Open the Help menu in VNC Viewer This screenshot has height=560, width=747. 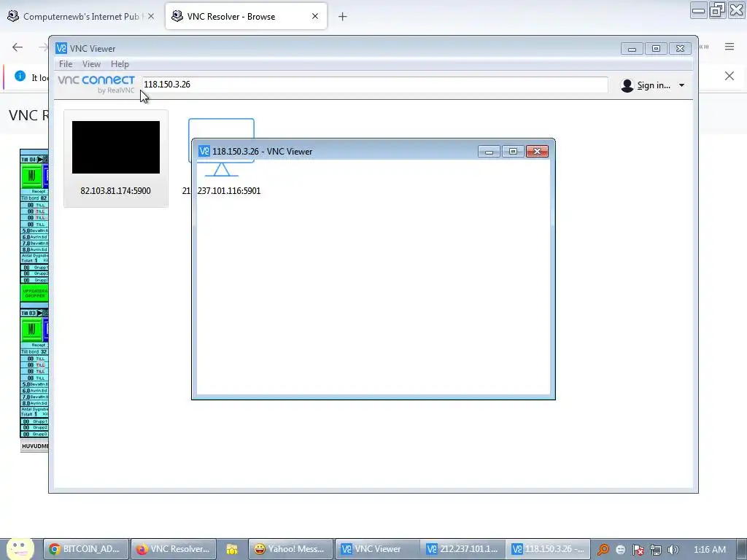tap(120, 64)
